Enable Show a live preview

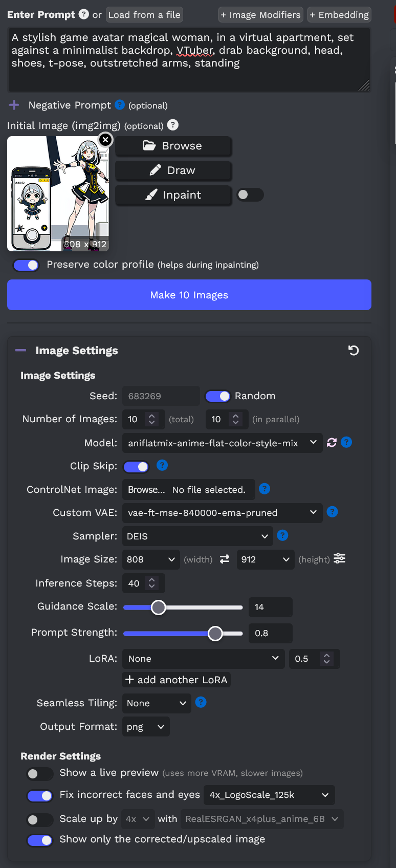pos(40,774)
